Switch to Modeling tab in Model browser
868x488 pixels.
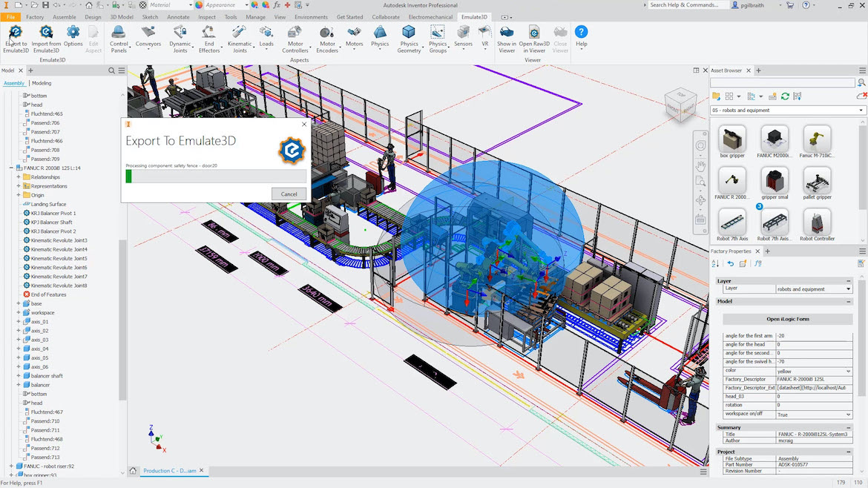(42, 83)
